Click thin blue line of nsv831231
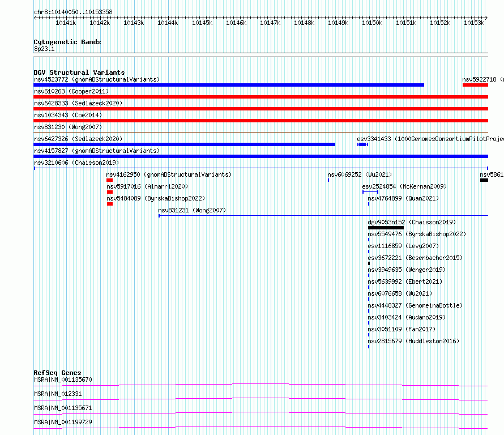The image size is (504, 435). pyautogui.click(x=323, y=216)
